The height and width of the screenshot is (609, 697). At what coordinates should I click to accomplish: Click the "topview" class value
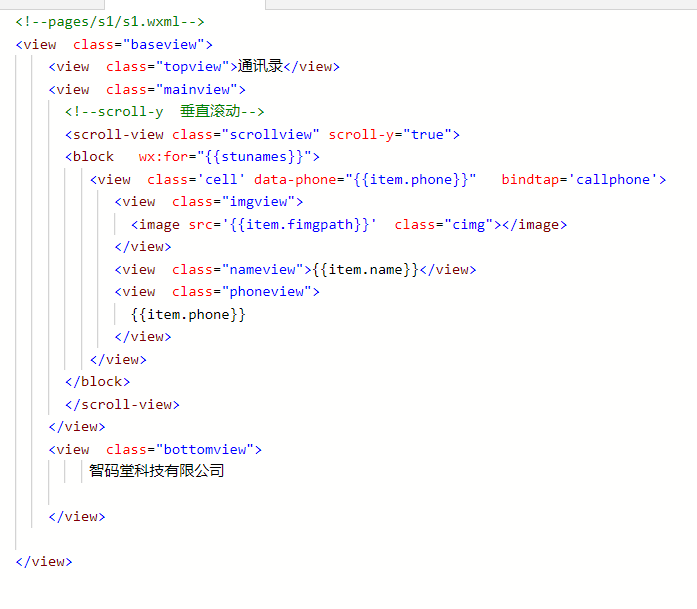(192, 67)
